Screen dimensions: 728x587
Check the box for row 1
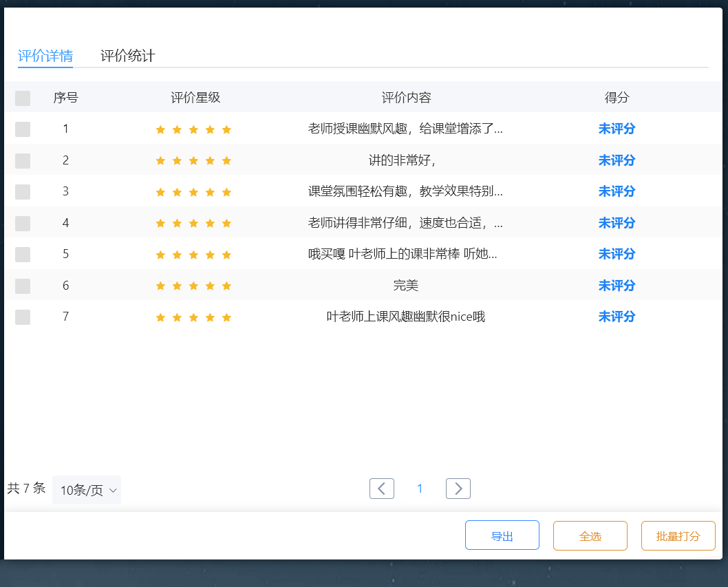(23, 129)
